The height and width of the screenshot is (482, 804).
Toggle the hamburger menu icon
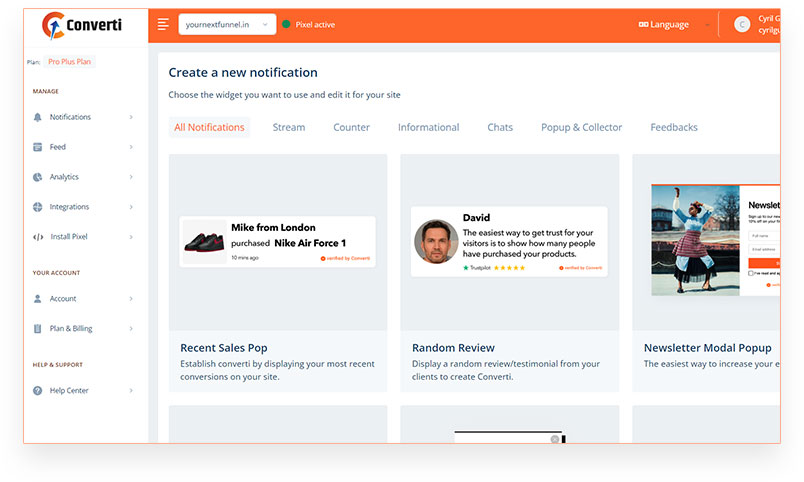(163, 24)
